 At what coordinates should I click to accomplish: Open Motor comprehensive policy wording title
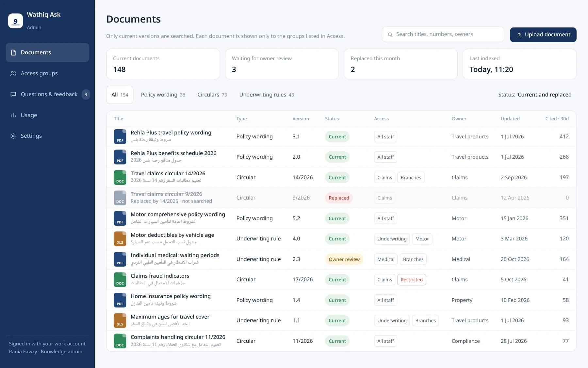click(x=178, y=215)
